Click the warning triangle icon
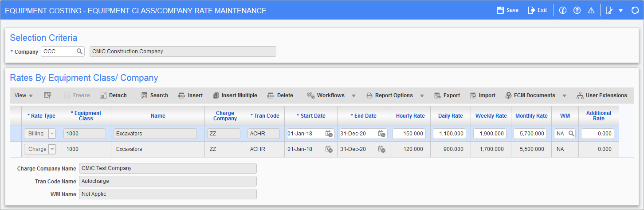The width and height of the screenshot is (644, 210). [x=591, y=10]
